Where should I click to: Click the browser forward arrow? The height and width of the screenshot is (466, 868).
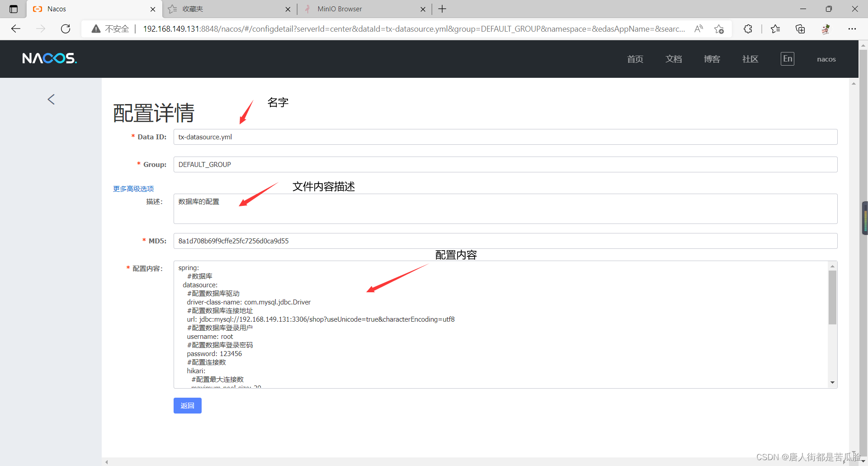[41, 29]
